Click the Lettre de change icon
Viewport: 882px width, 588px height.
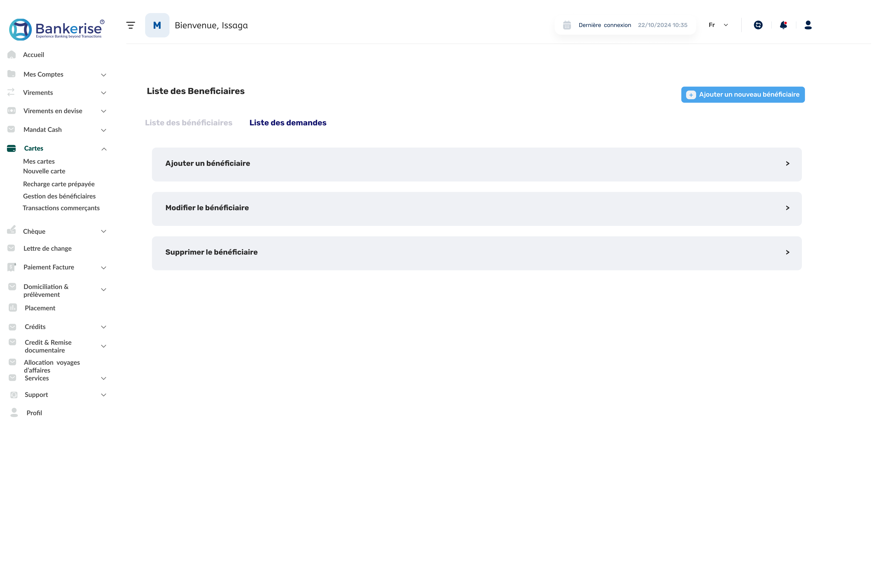coord(11,248)
